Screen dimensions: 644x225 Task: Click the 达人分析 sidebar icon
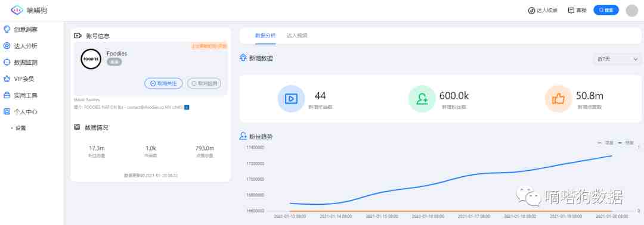(x=7, y=46)
